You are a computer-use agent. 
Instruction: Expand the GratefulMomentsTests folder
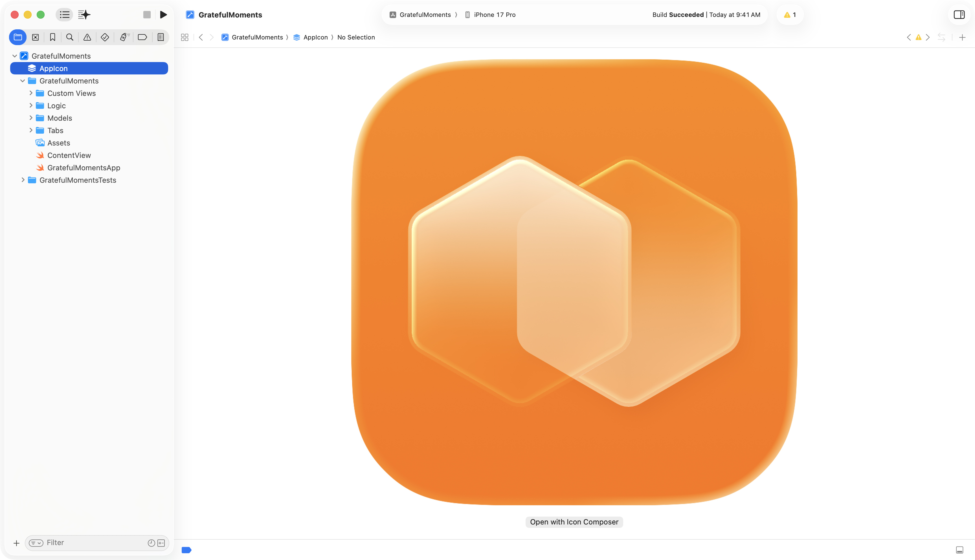(x=23, y=180)
